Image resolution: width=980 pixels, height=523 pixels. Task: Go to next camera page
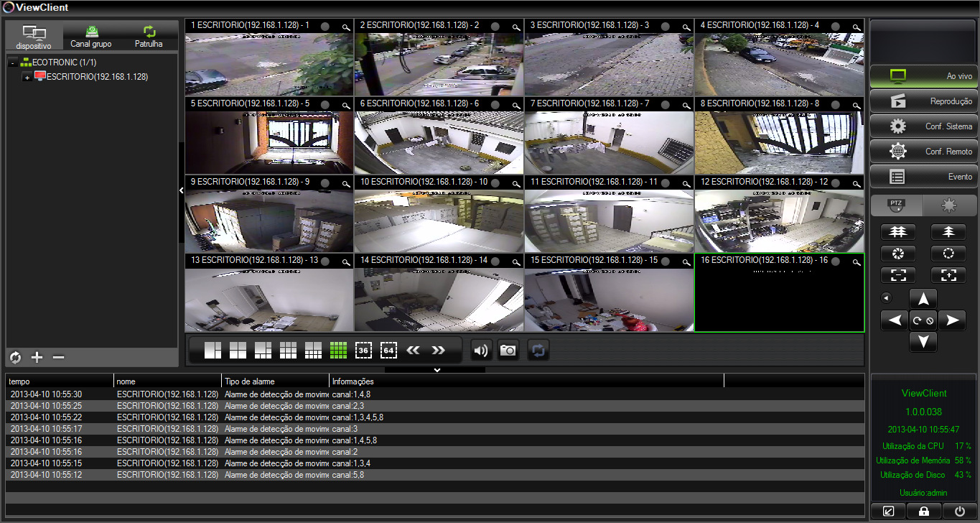[438, 351]
